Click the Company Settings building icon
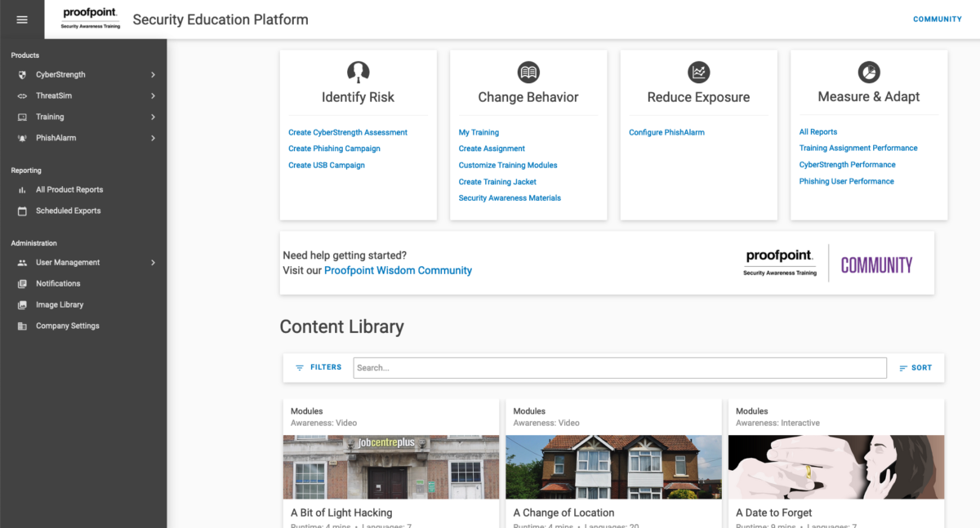 point(22,326)
